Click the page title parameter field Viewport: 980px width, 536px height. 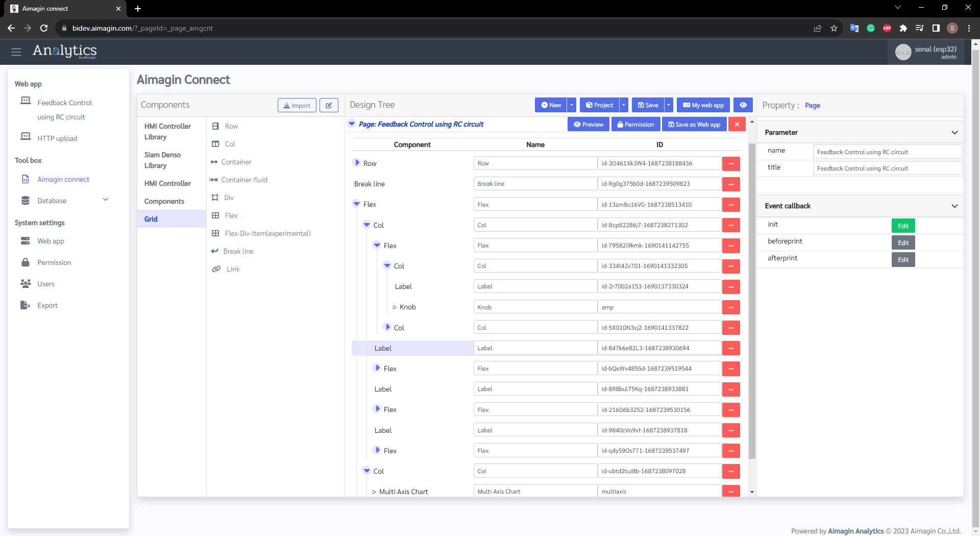point(887,168)
